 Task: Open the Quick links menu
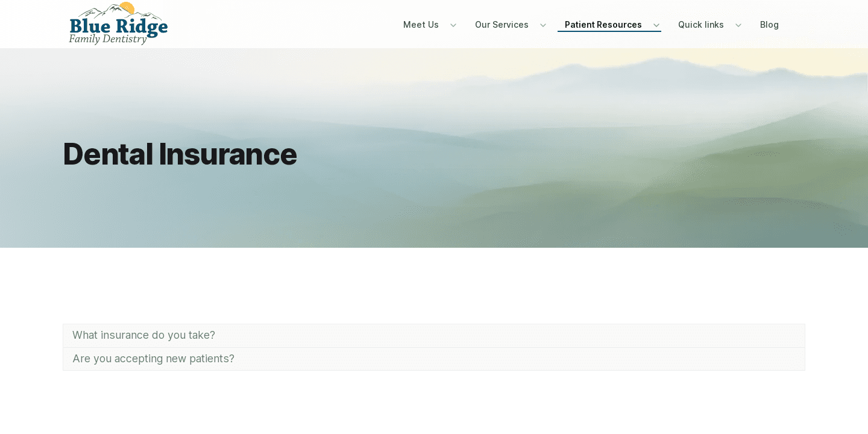[x=701, y=25]
